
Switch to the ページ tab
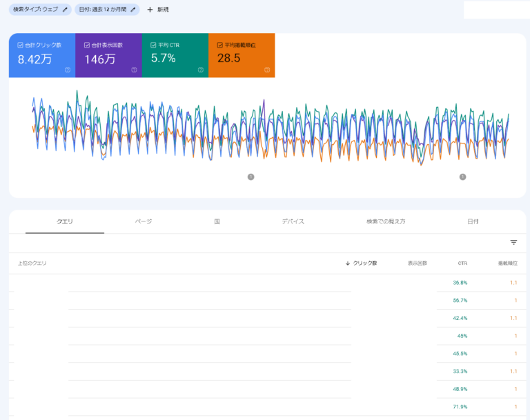coord(144,221)
